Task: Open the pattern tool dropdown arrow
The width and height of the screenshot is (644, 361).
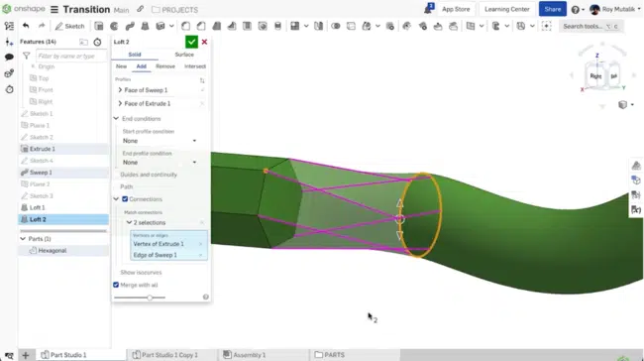Action: tap(306, 26)
